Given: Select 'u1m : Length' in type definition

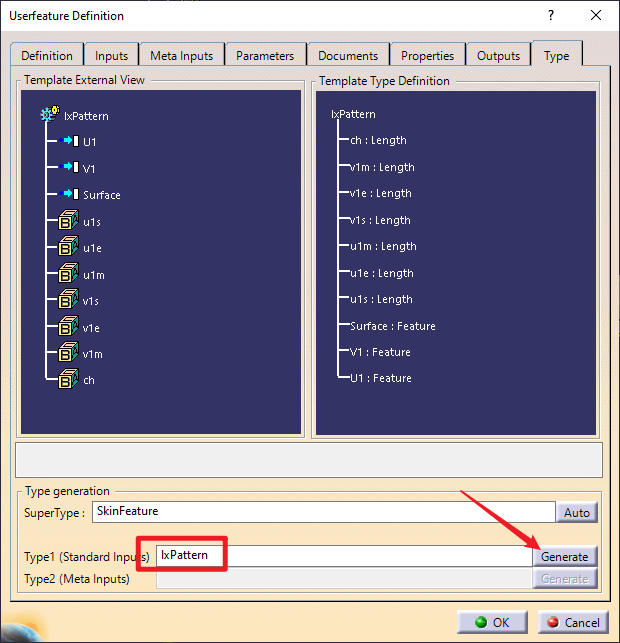Looking at the screenshot, I should pos(383,246).
